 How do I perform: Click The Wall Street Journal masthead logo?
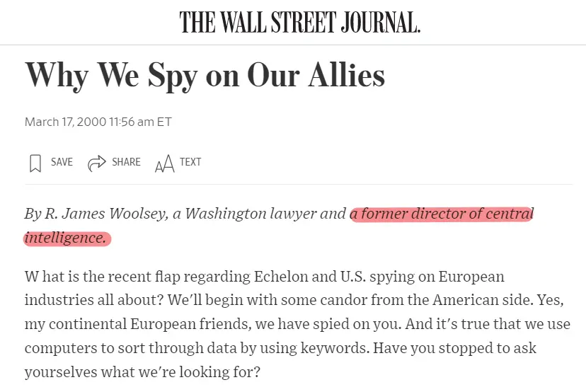(x=300, y=22)
